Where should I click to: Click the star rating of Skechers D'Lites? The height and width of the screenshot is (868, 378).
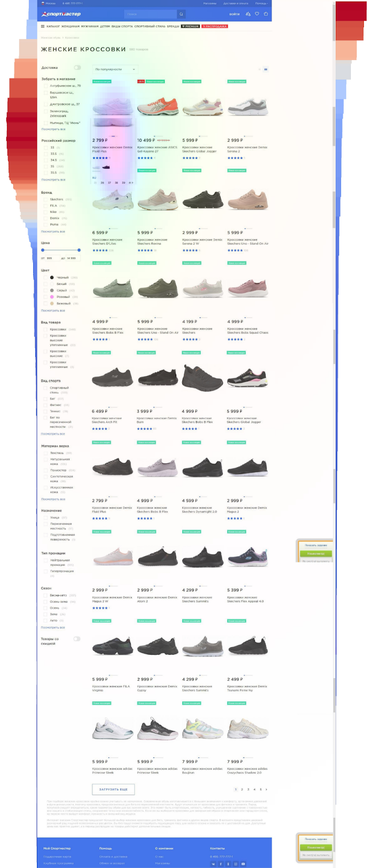pos(100,251)
